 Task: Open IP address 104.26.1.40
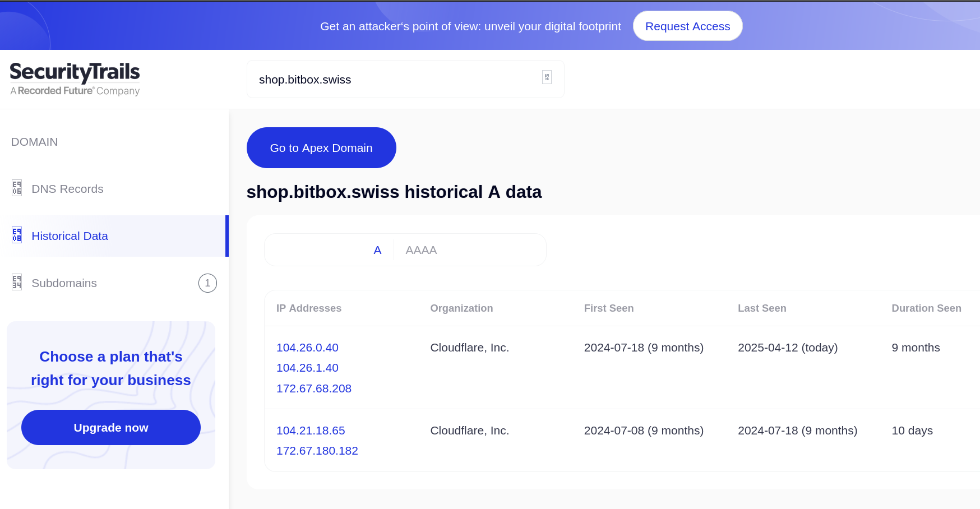click(x=307, y=368)
